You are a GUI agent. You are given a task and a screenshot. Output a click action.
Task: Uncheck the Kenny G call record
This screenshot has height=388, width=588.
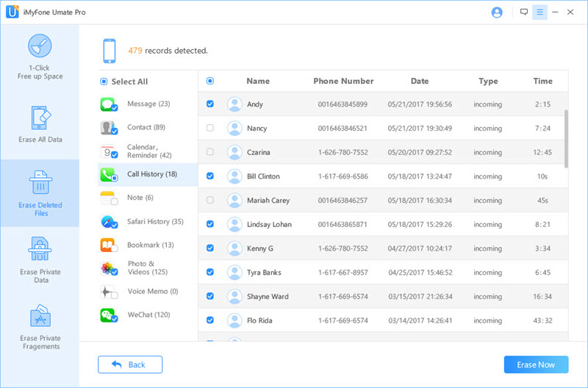click(210, 248)
